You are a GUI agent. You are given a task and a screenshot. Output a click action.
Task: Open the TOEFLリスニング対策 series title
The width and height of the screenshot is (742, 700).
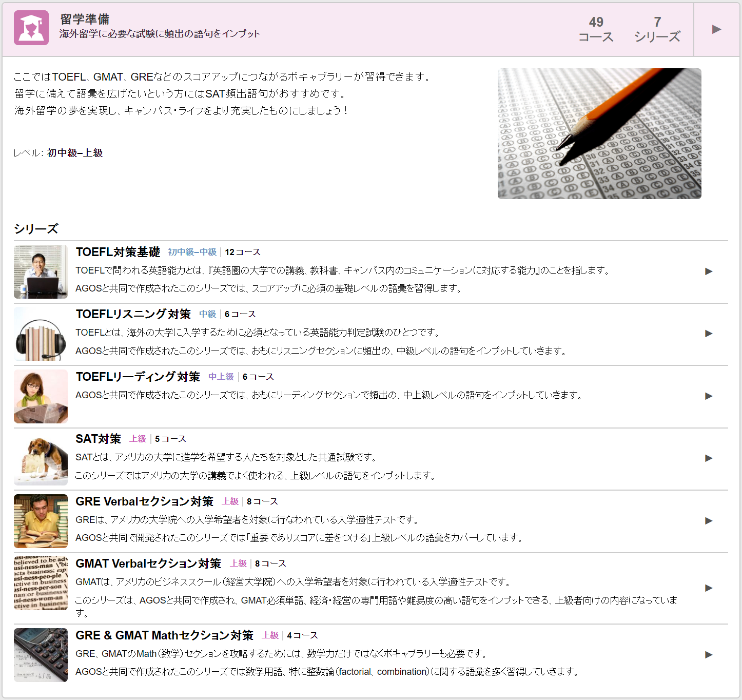click(133, 314)
